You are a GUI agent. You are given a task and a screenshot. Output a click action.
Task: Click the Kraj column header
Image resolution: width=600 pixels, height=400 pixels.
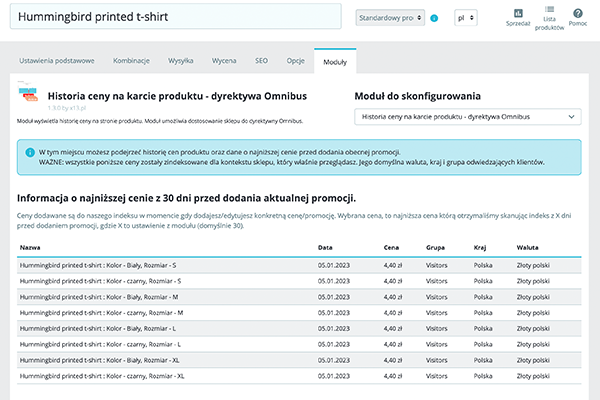point(480,248)
